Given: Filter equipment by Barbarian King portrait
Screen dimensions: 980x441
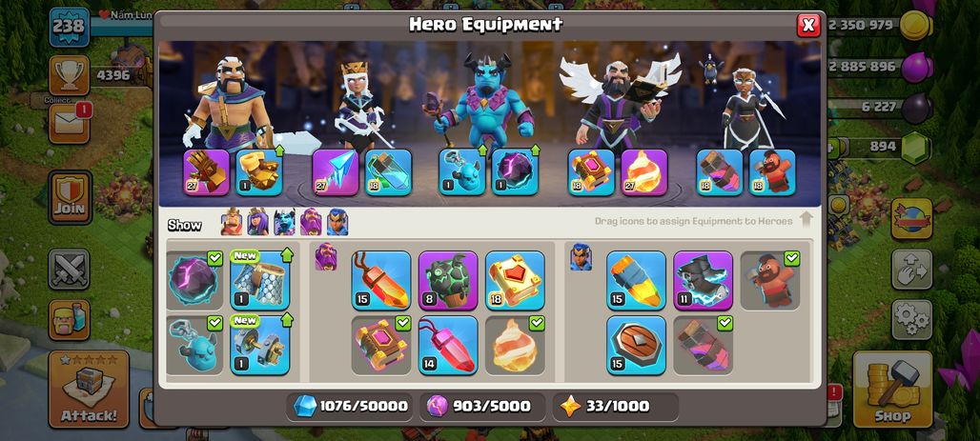Looking at the screenshot, I should pyautogui.click(x=232, y=222).
